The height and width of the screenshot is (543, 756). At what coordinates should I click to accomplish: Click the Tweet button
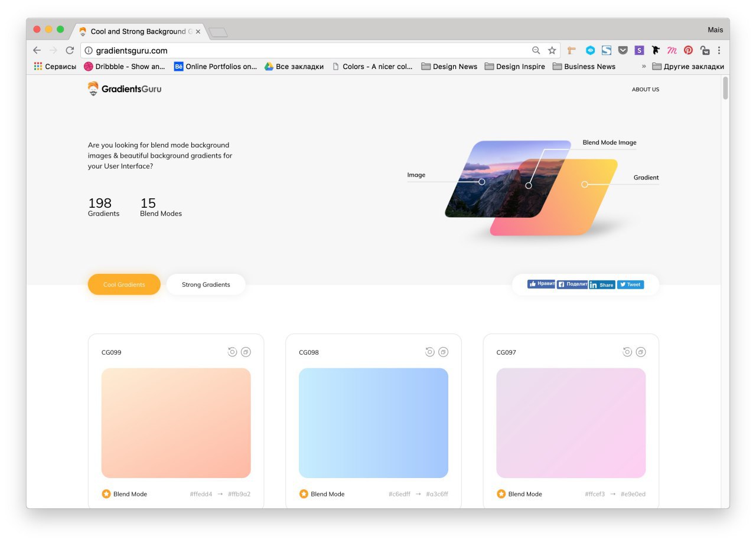click(631, 284)
